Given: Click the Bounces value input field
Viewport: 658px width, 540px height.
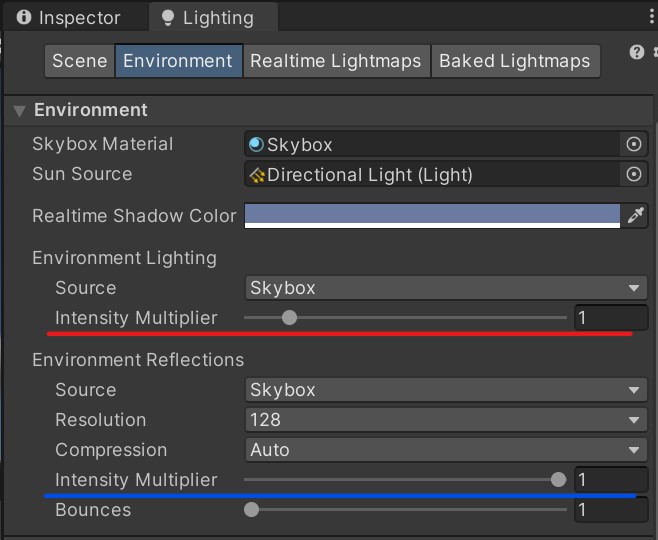Looking at the screenshot, I should [x=611, y=510].
